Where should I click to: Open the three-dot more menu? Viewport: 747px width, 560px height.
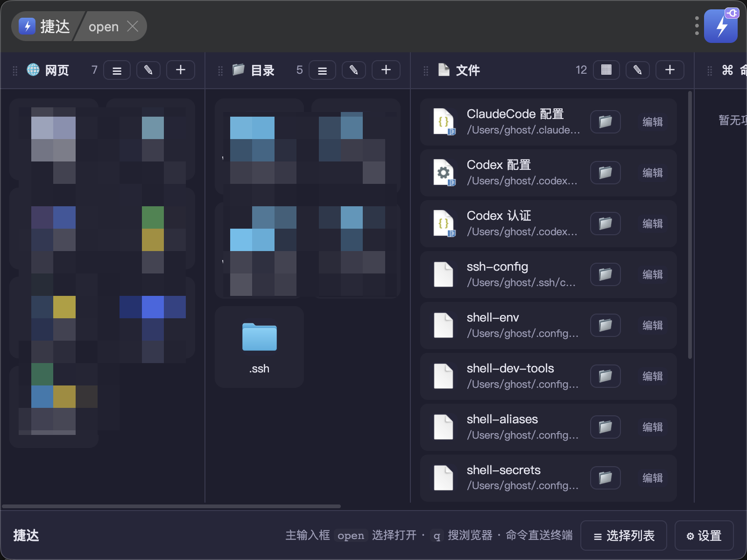point(697,26)
